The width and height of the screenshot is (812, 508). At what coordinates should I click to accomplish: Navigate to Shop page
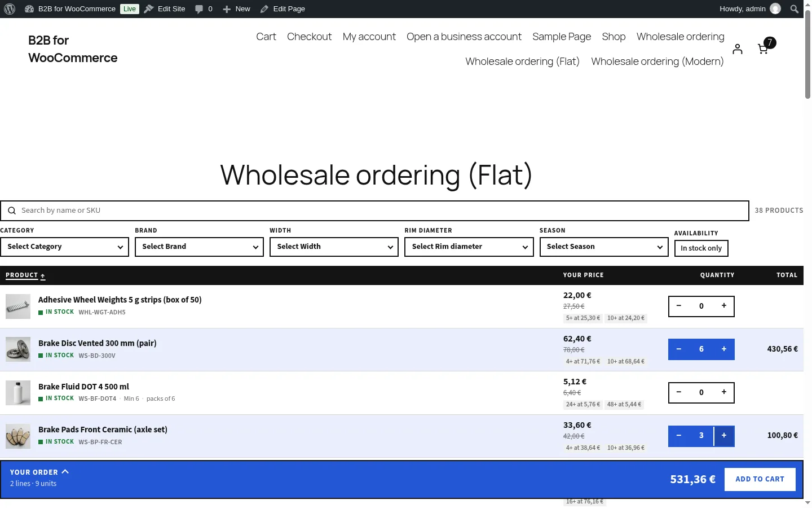614,37
